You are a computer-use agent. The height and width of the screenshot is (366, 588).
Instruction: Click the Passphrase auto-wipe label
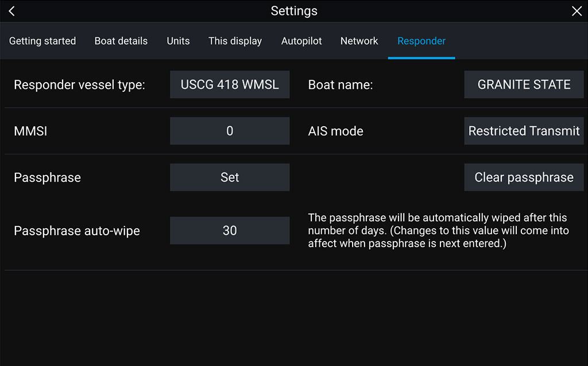click(77, 231)
